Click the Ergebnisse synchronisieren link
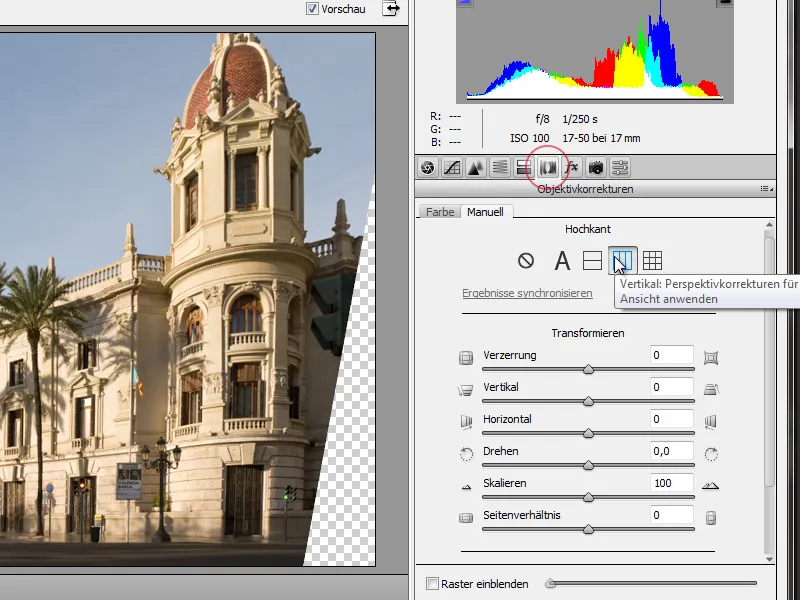Image resolution: width=800 pixels, height=600 pixels. (527, 293)
